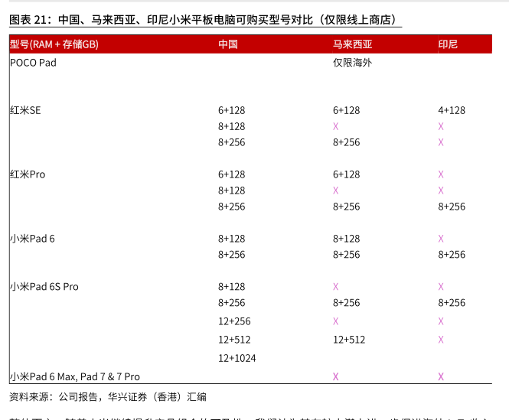Click the China column '12+512' cell
This screenshot has width=509, height=420.
(x=234, y=340)
